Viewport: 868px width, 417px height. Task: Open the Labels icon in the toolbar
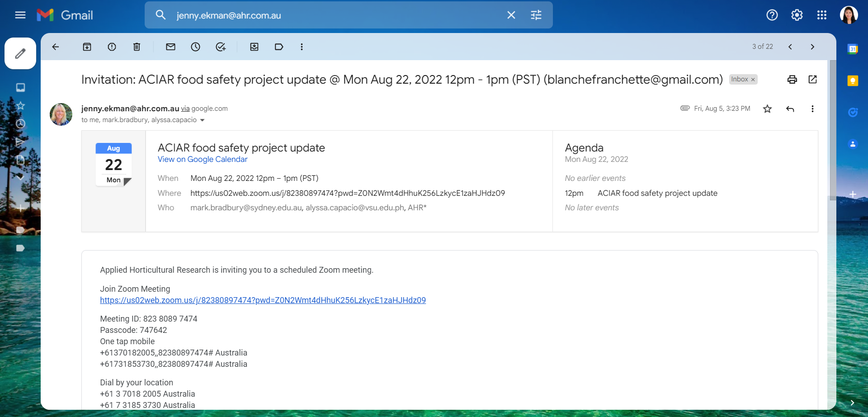[279, 47]
